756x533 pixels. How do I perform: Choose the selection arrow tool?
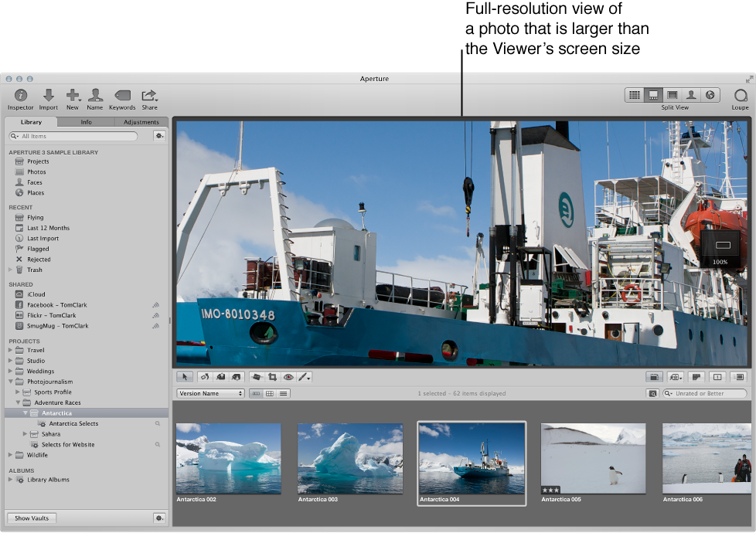coord(185,377)
